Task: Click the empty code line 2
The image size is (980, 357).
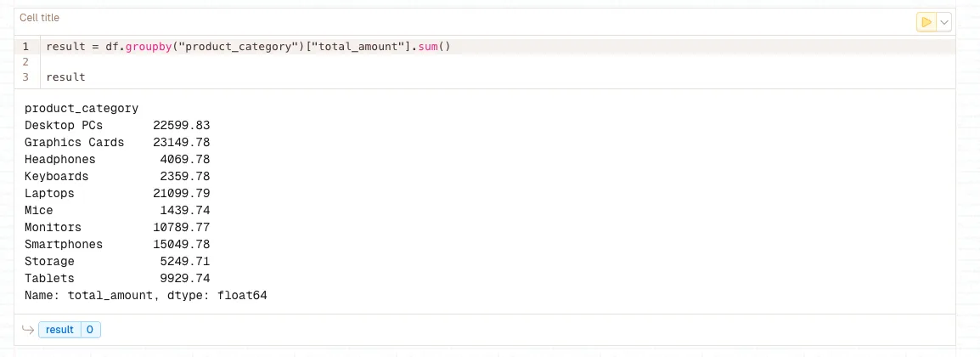Action: pos(255,62)
